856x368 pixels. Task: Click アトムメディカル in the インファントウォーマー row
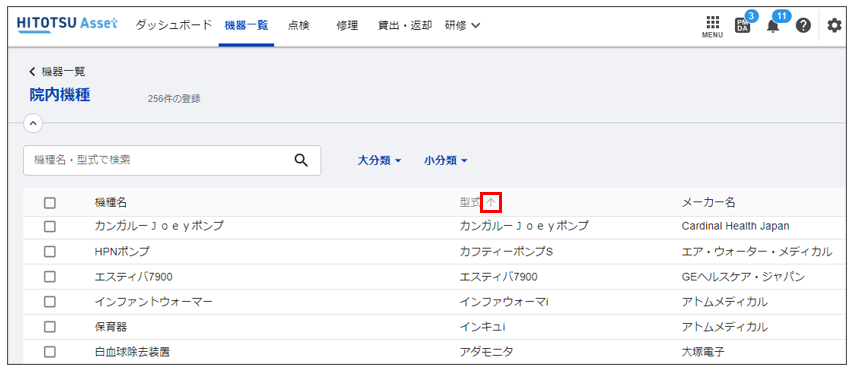pos(725,302)
